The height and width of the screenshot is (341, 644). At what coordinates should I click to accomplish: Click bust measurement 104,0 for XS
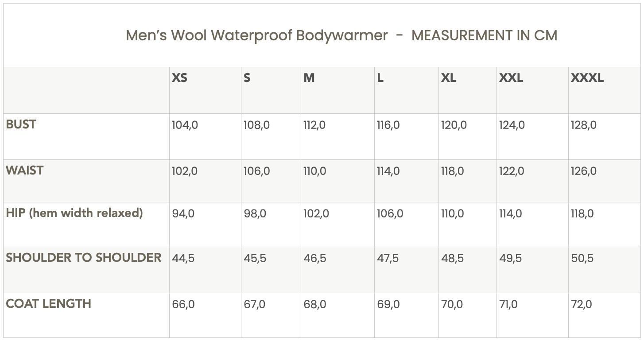185,125
